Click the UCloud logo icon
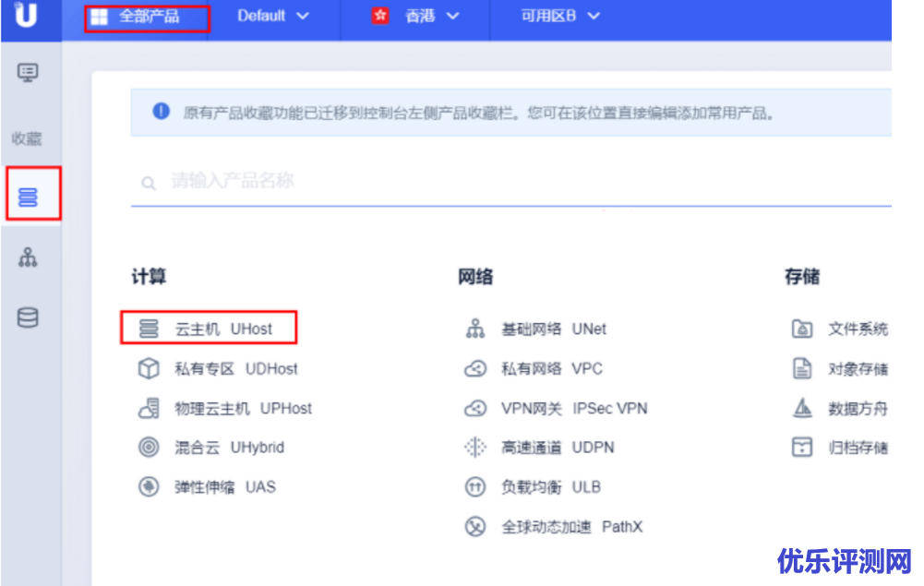This screenshot has width=924, height=586. [x=26, y=14]
